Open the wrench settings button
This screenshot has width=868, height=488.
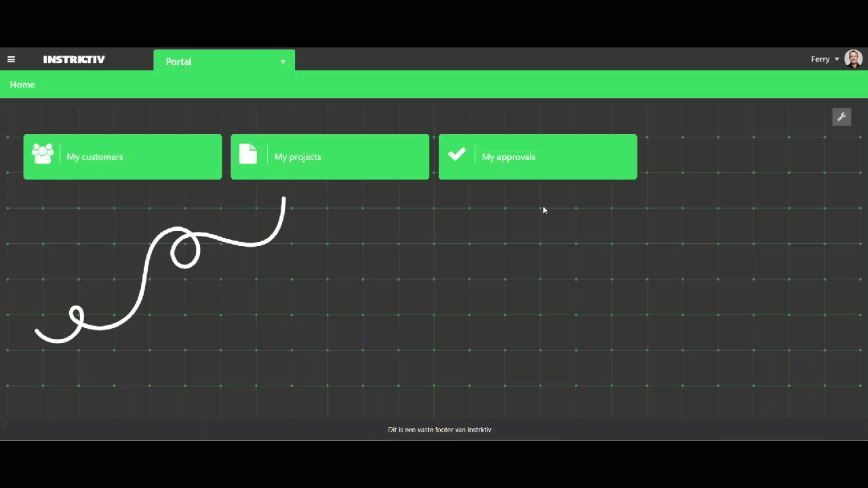(x=842, y=117)
